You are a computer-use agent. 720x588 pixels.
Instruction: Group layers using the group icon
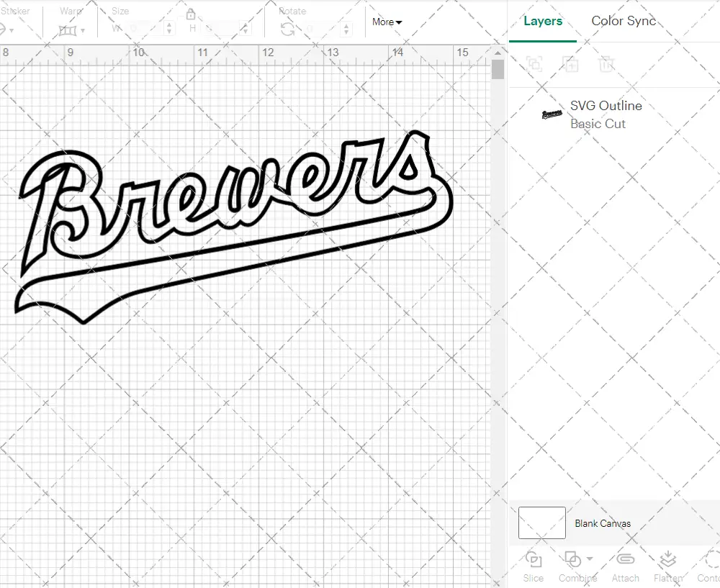coord(534,64)
